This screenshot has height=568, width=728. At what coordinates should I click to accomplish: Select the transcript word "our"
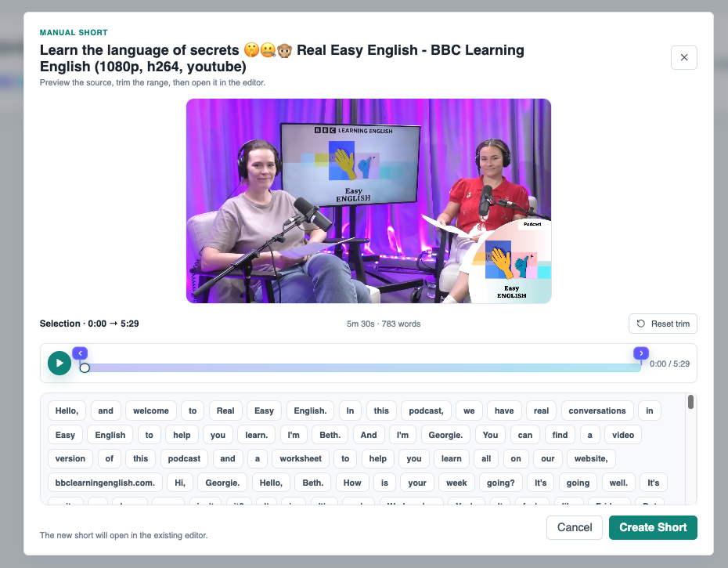(x=547, y=459)
